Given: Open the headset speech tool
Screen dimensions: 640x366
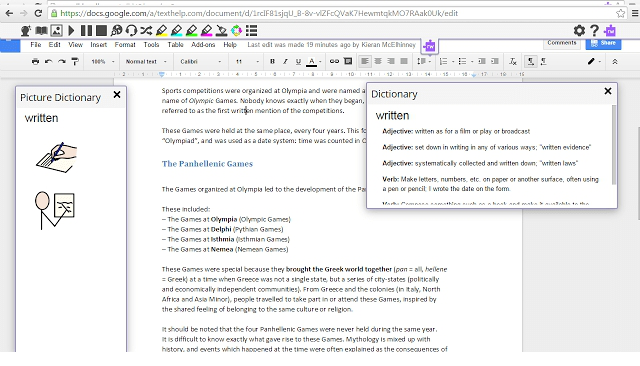Looking at the screenshot, I should coord(131,31).
